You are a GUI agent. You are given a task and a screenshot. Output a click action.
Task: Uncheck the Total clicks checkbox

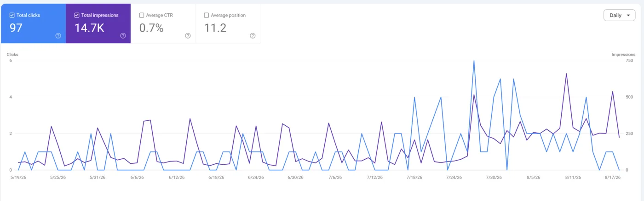12,15
